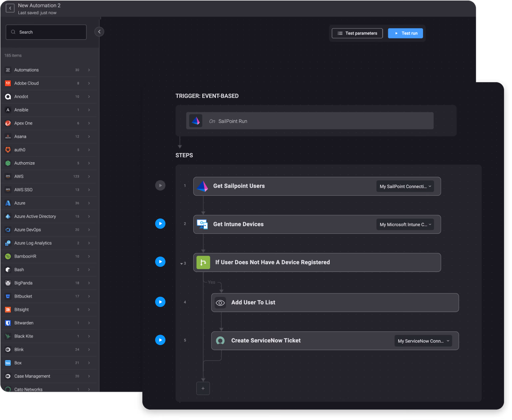Screen dimensions: 512x420
Task: Click the BigPanda icon
Action: click(8, 283)
